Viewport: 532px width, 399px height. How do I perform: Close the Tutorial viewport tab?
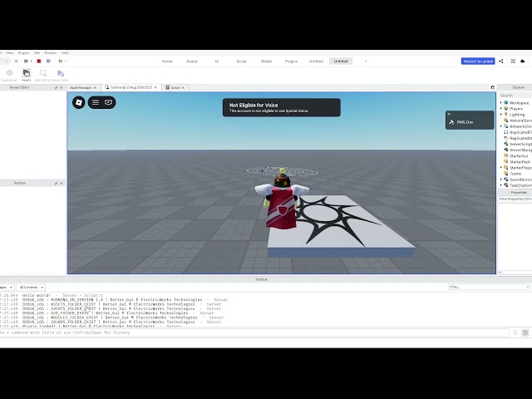tap(155, 87)
